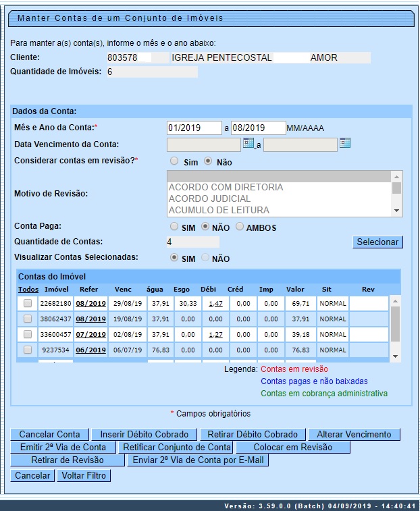Open calendar for start due date
The height and width of the screenshot is (511, 420).
[x=248, y=143]
